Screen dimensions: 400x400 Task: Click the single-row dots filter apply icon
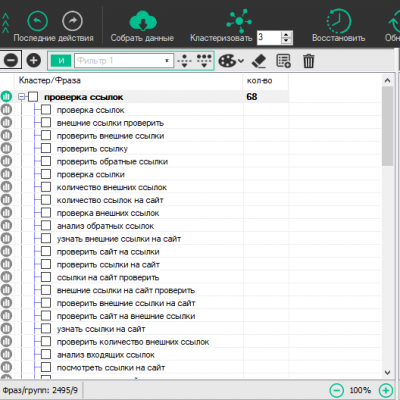184,61
